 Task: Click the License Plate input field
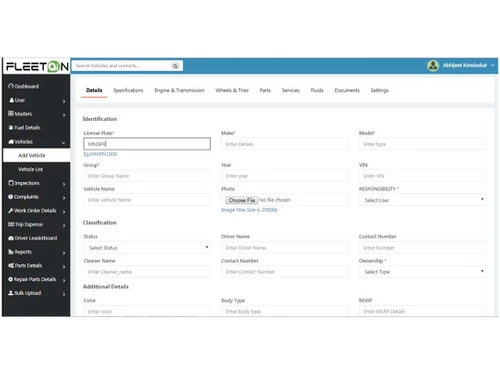(x=147, y=144)
